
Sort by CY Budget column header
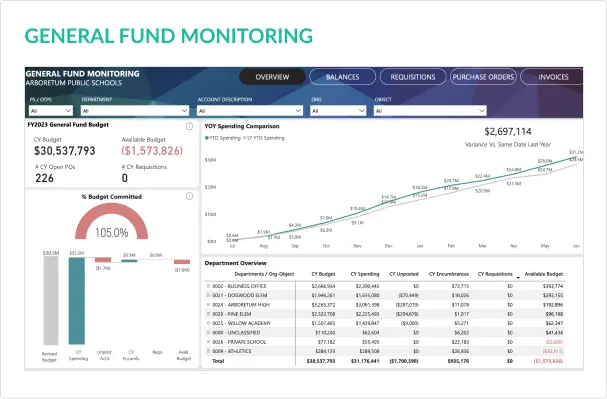point(323,274)
